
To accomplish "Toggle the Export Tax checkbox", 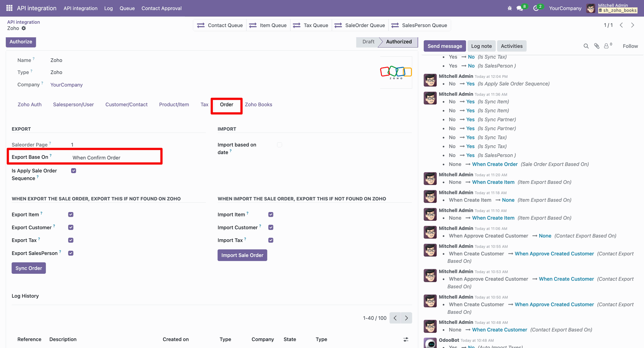I will (x=71, y=240).
